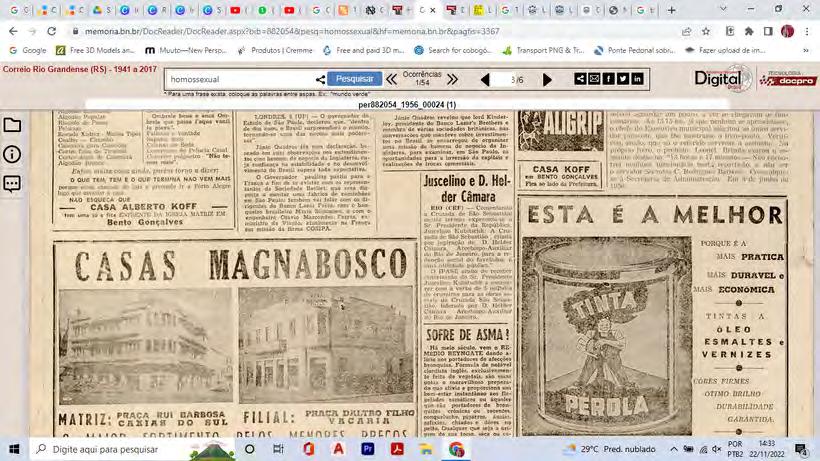
Task: Open the Chrome profile avatar
Action: click(x=787, y=31)
